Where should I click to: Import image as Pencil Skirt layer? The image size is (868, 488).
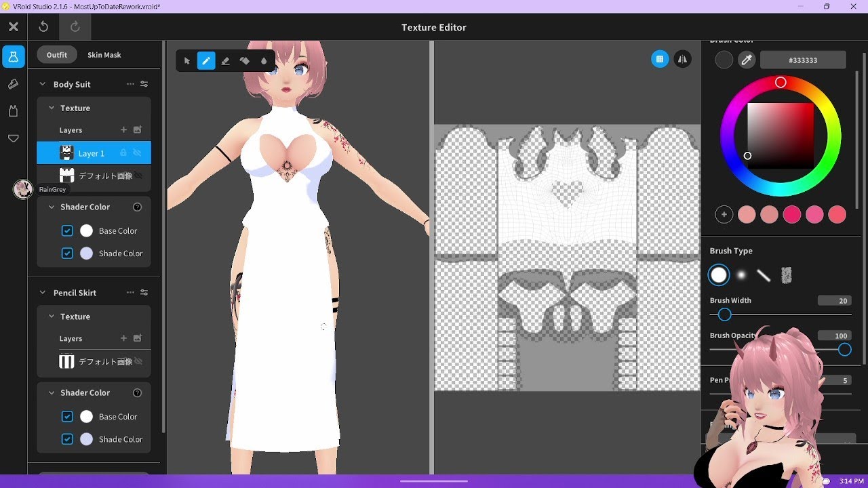138,338
